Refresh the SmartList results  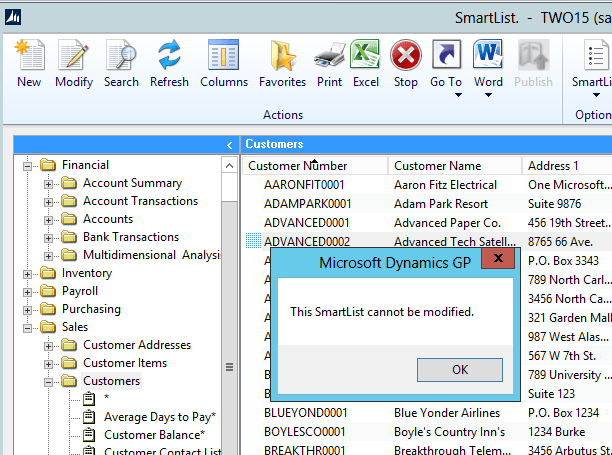(169, 55)
